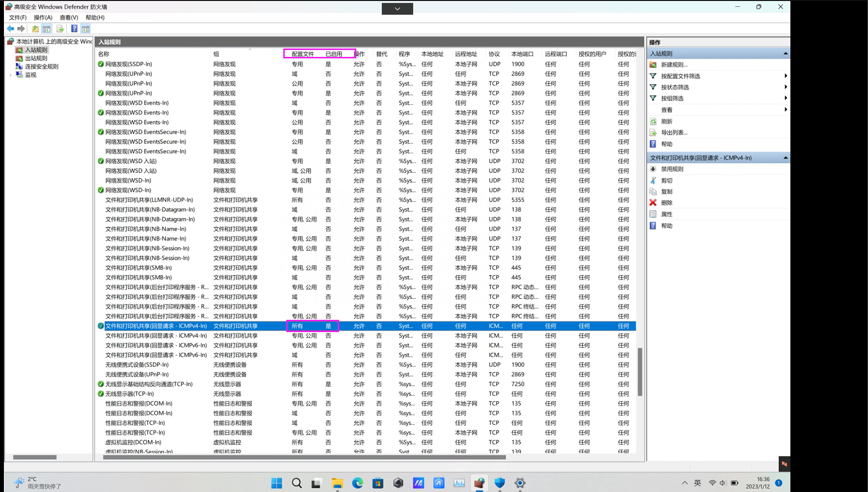Collapse the 入站规则 section in the Actions pane
The image size is (868, 492).
(x=786, y=53)
